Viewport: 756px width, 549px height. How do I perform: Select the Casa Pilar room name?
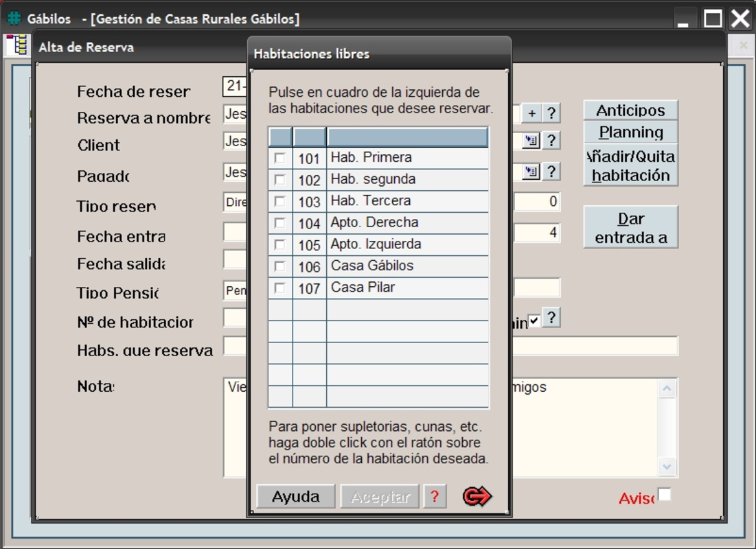click(363, 288)
